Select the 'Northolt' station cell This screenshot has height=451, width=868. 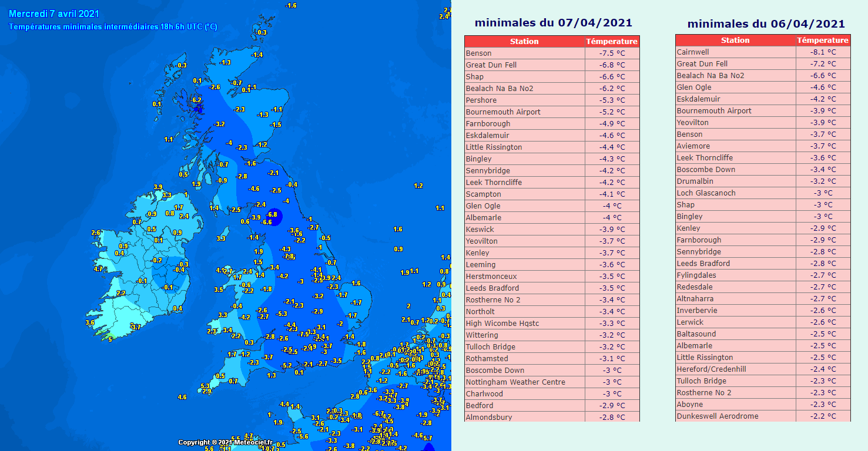524,311
